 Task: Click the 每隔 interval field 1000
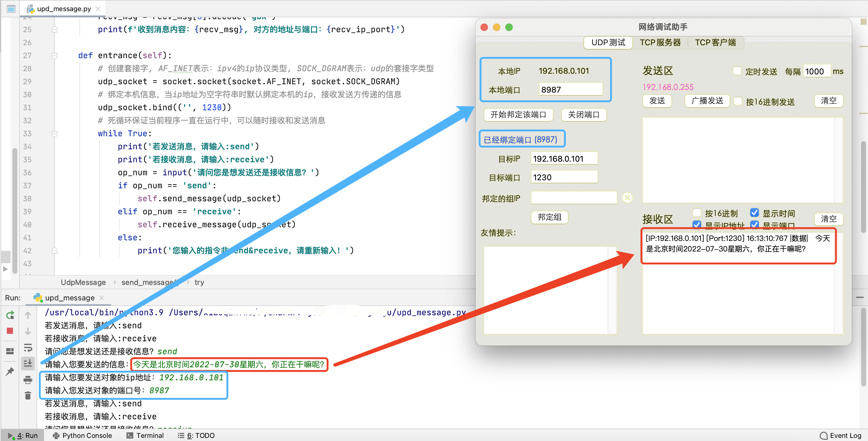[817, 71]
